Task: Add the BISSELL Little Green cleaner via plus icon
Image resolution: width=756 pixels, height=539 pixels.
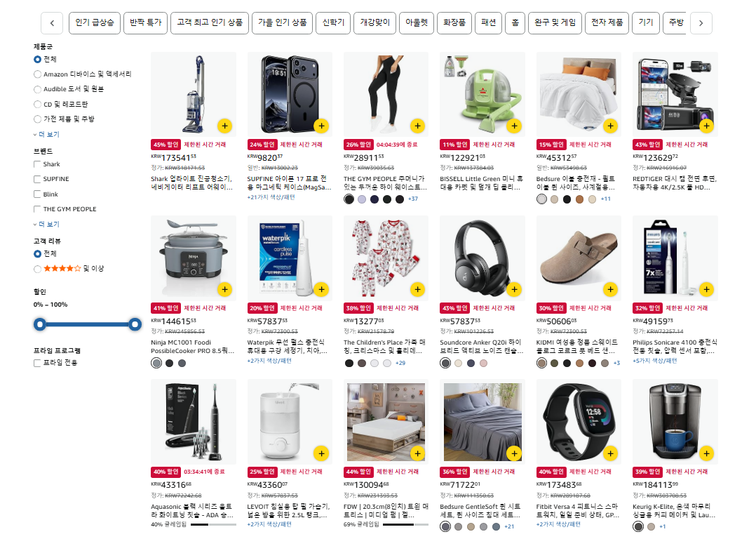Action: [514, 126]
